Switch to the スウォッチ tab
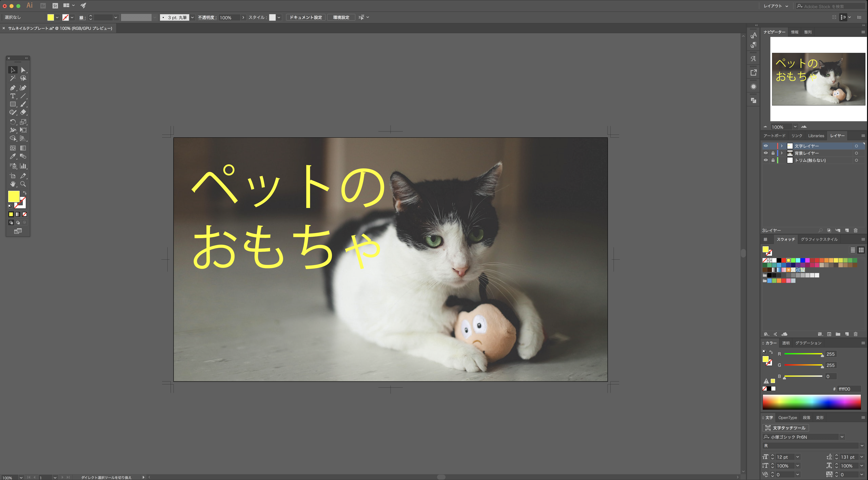 click(786, 239)
